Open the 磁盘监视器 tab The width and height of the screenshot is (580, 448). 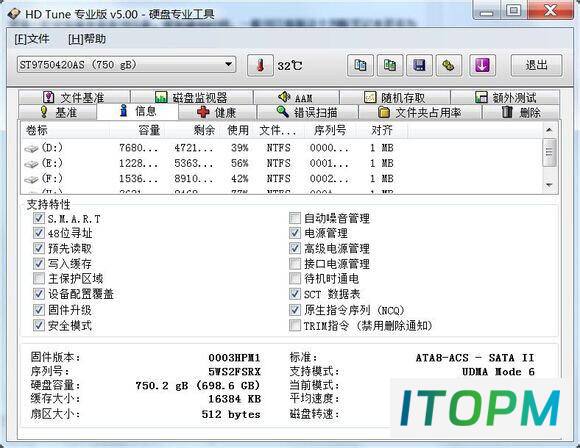192,97
